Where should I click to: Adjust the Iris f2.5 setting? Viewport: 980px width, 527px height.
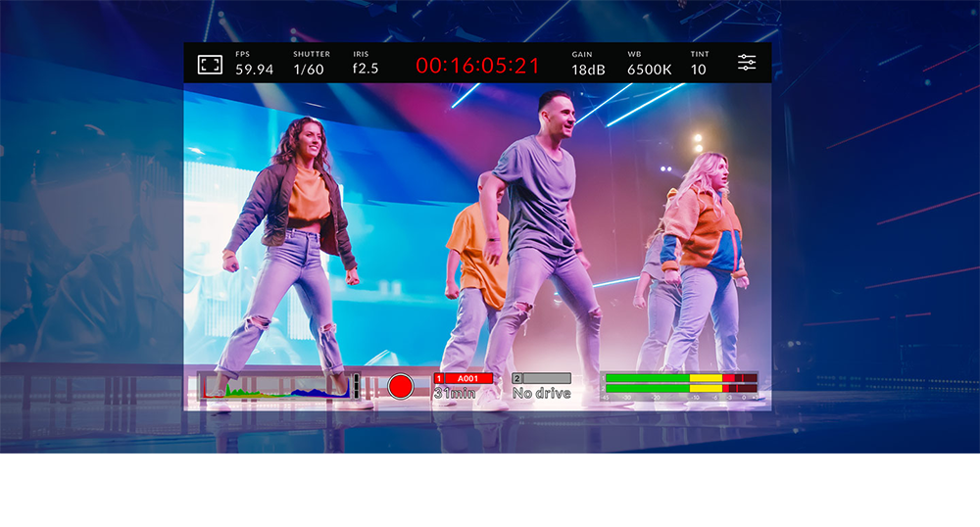(x=366, y=64)
